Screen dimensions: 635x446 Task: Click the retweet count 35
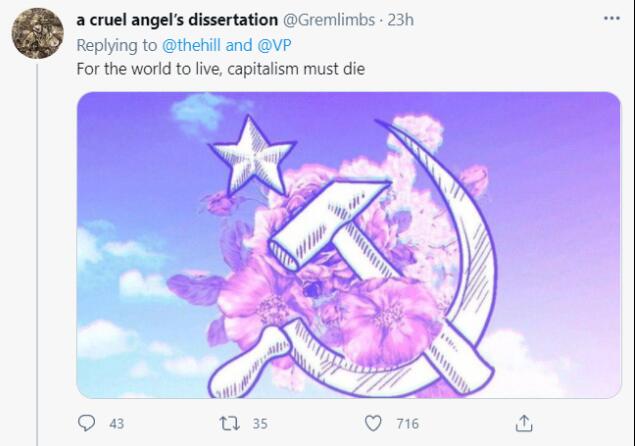point(260,424)
